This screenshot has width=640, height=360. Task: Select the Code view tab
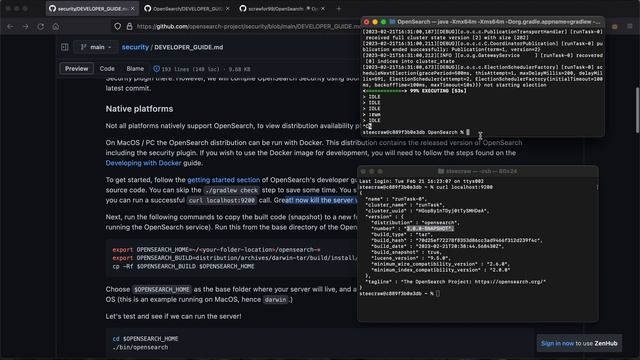click(x=107, y=69)
